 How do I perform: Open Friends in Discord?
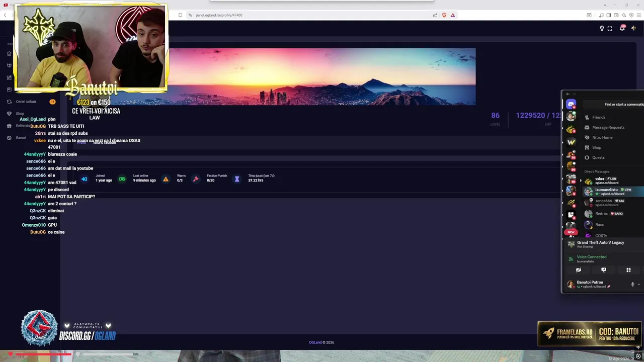598,117
